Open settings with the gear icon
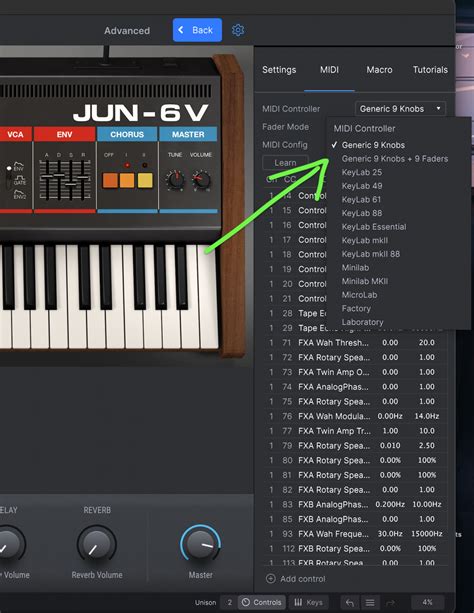 coord(238,30)
